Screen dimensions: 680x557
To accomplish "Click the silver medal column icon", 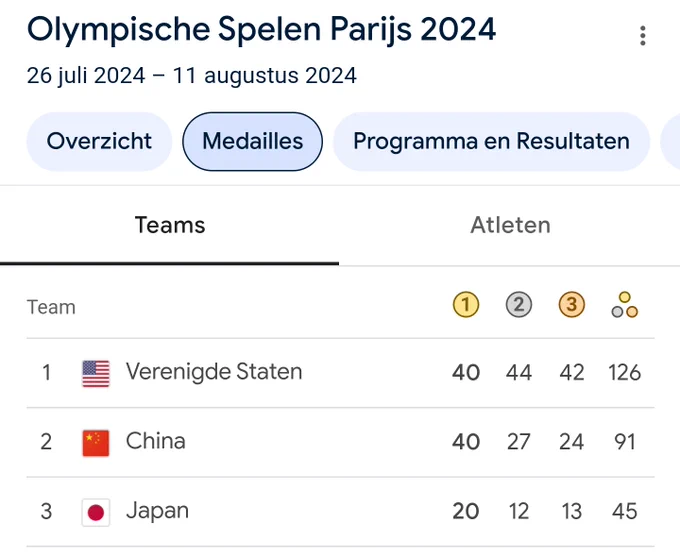I will [x=519, y=305].
